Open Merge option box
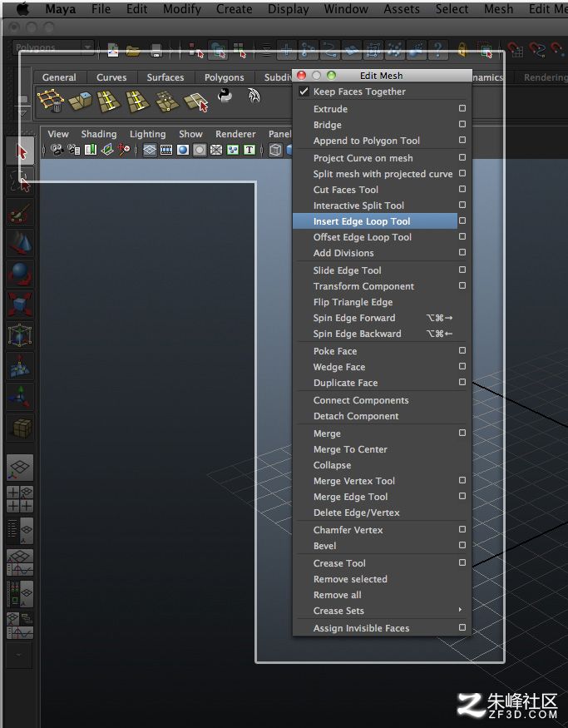 [x=462, y=433]
